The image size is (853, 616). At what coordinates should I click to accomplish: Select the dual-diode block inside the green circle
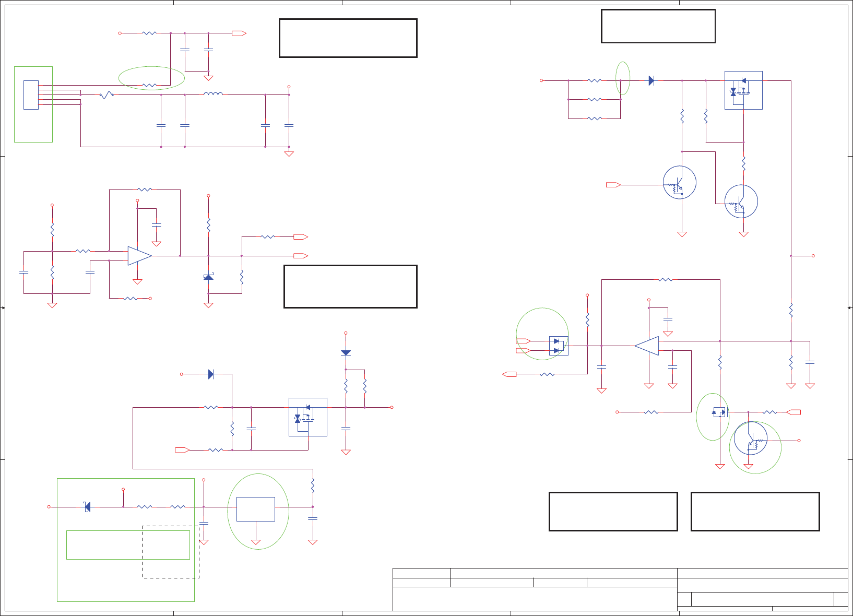(x=559, y=346)
